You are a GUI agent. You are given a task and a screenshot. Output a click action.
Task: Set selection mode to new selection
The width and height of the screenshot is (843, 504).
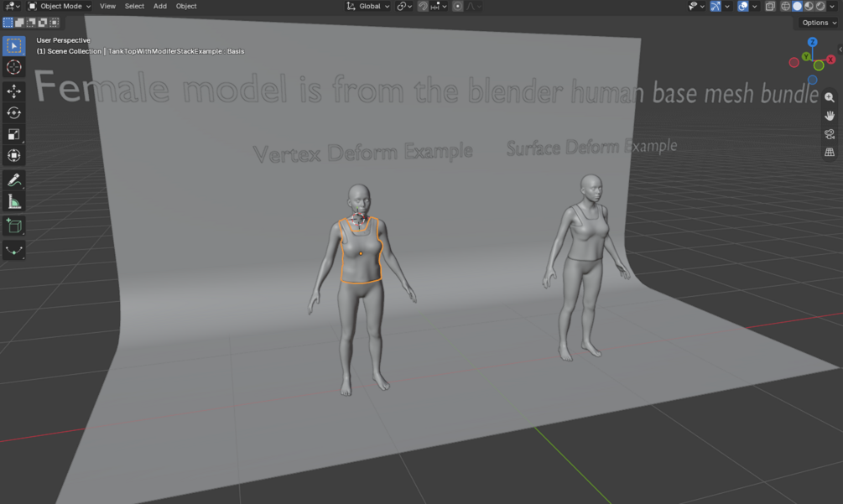point(8,23)
